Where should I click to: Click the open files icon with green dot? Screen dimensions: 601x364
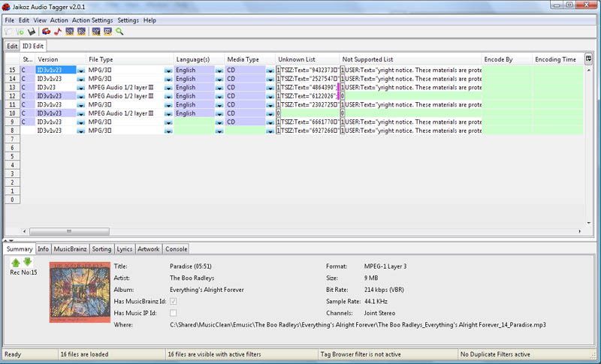[20, 32]
